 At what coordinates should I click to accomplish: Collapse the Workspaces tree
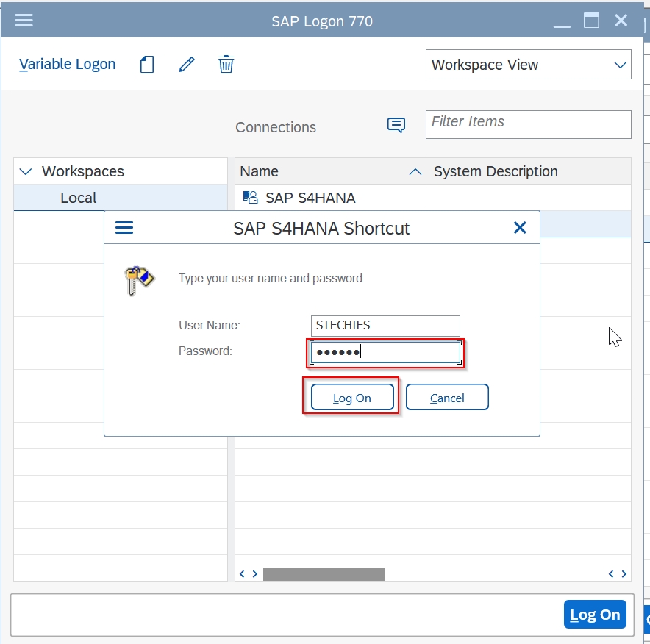tap(26, 171)
